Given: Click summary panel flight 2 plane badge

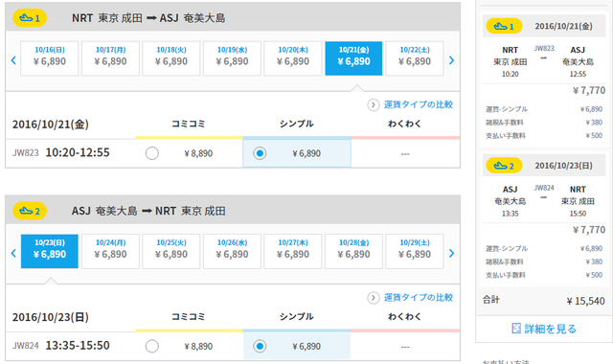Looking at the screenshot, I should [x=504, y=166].
